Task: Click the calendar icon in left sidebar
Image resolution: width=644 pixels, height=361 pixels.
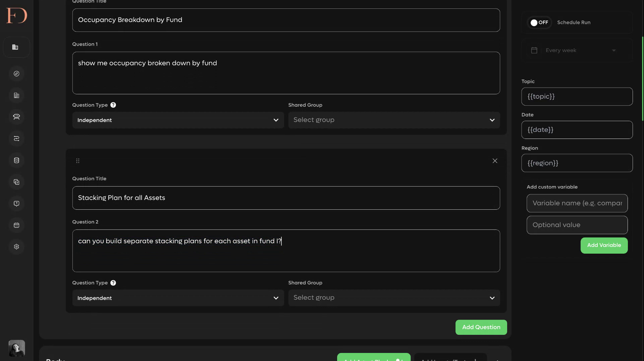Action: point(16,225)
